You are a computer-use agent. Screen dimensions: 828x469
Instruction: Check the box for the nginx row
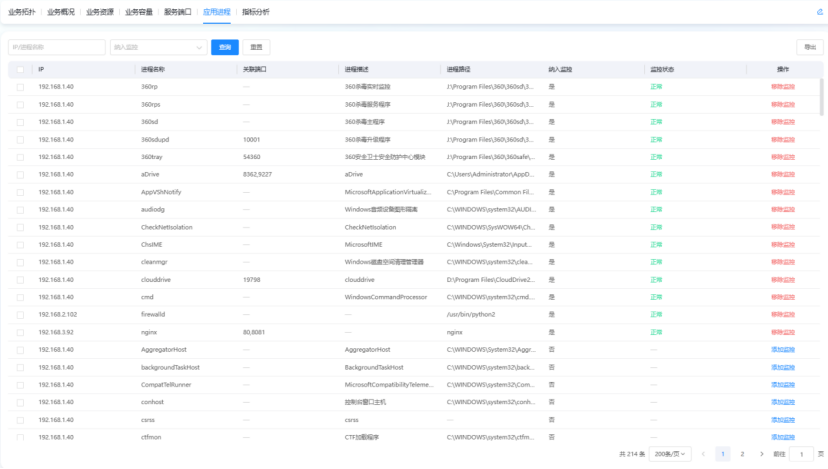pyautogui.click(x=20, y=332)
